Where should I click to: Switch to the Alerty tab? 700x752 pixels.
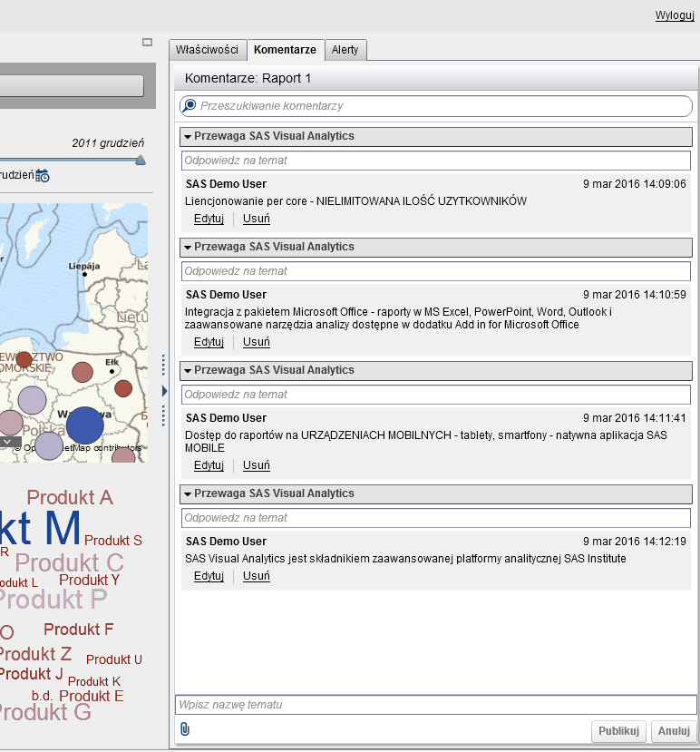pos(345,50)
